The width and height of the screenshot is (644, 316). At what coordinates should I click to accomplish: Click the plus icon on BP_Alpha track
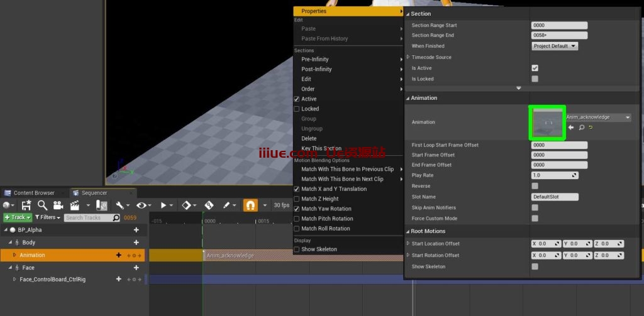pyautogui.click(x=136, y=230)
